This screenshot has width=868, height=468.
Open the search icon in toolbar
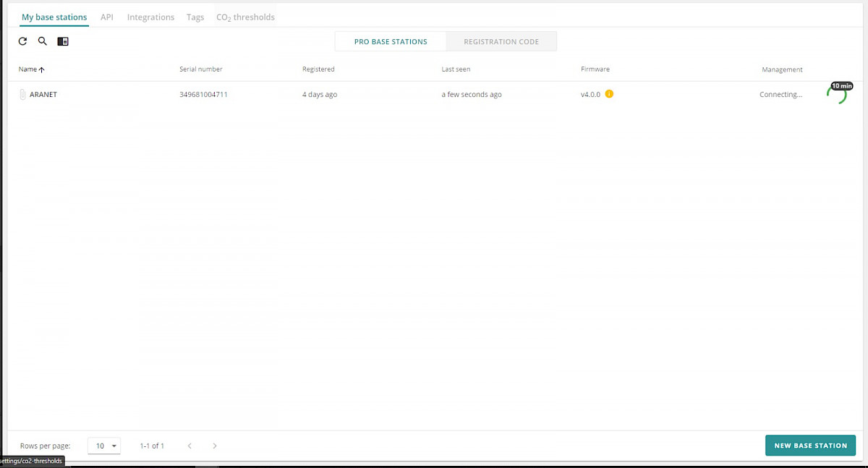[x=43, y=41]
